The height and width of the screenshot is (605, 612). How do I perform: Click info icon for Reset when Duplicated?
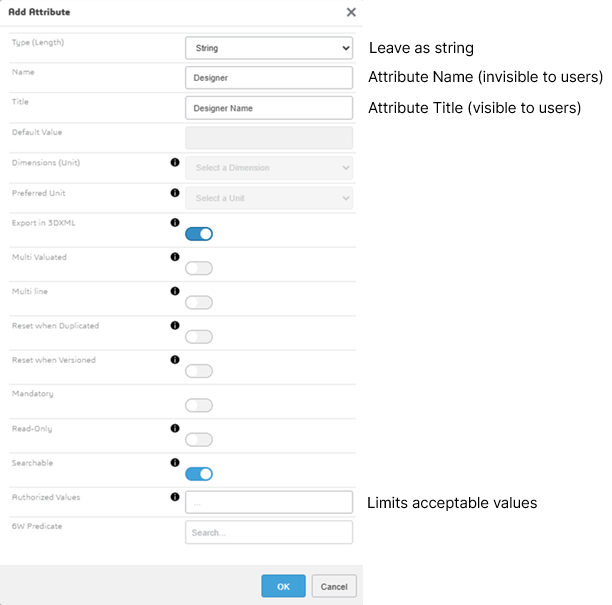175,325
